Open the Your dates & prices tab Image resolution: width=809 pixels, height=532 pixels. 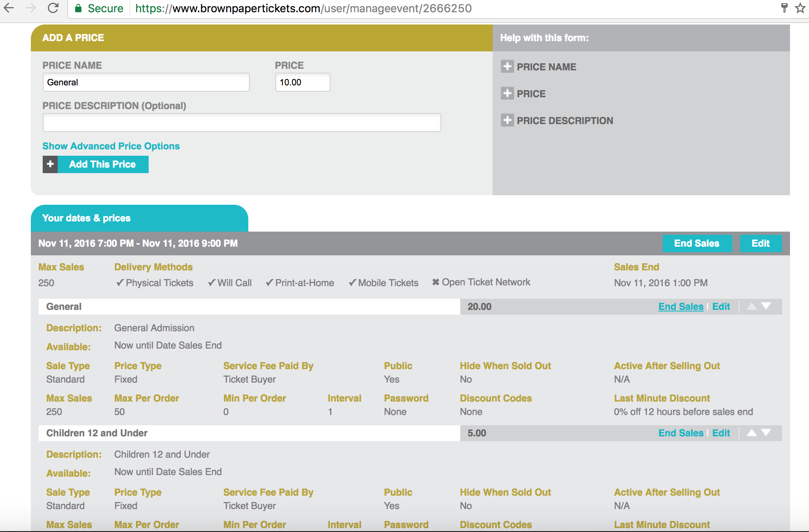140,218
